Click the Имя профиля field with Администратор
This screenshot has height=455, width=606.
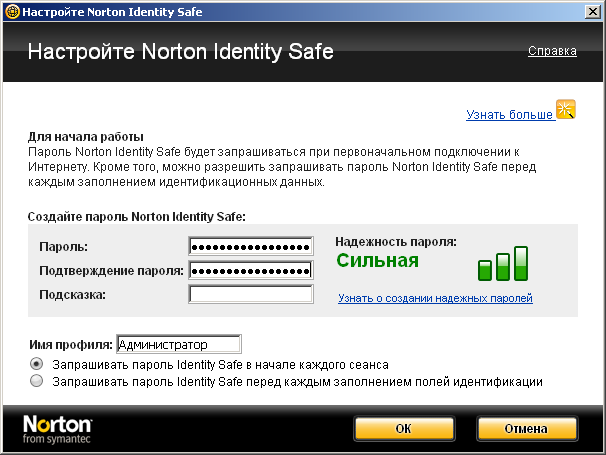(179, 344)
